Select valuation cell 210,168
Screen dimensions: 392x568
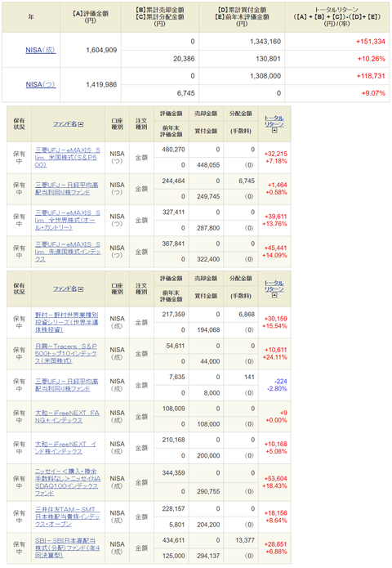click(174, 440)
